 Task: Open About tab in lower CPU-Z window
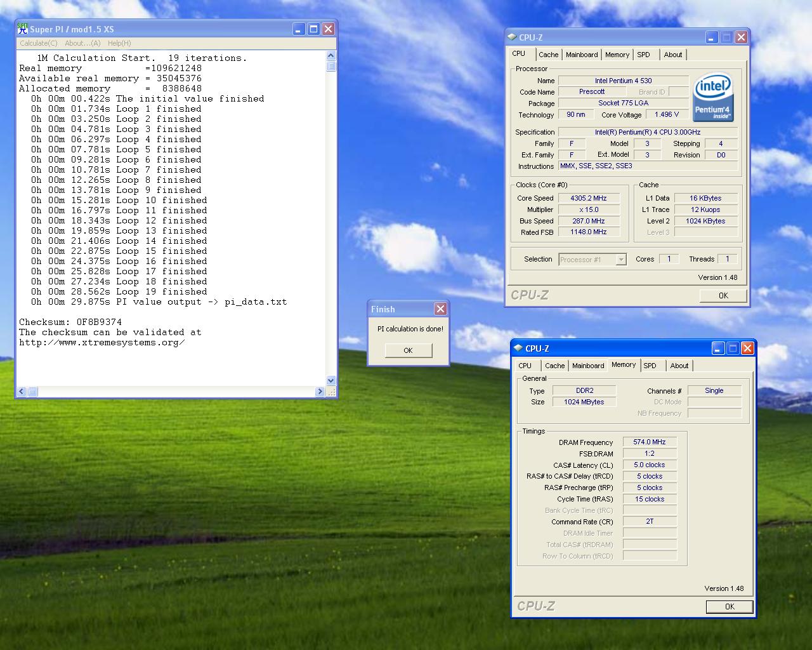point(679,366)
